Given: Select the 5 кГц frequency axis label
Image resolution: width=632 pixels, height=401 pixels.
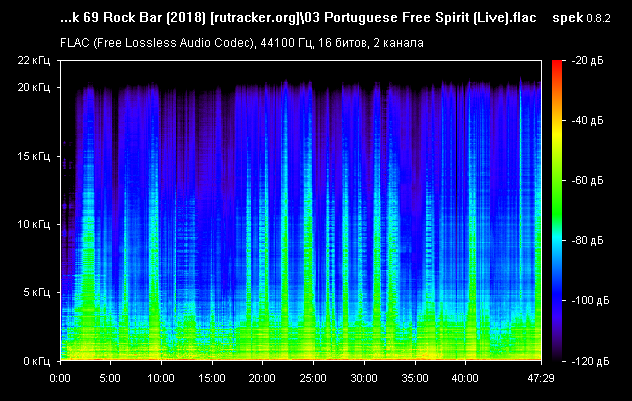Looking at the screenshot, I should (36, 293).
